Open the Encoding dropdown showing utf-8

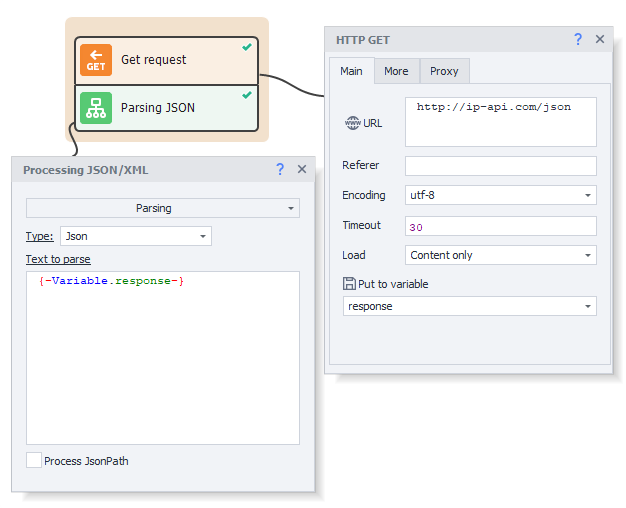(500, 195)
